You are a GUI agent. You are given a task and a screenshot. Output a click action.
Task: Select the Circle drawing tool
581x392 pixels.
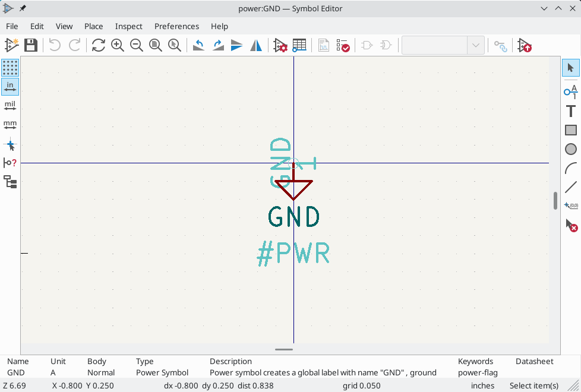570,149
